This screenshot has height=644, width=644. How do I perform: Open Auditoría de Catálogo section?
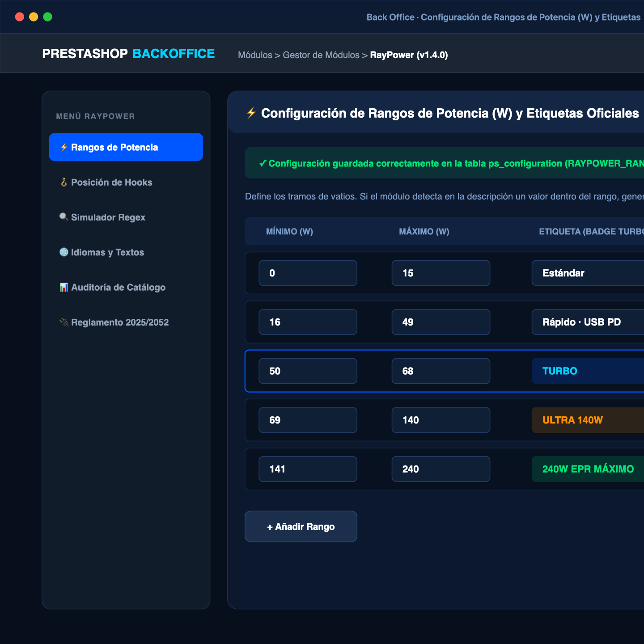pos(126,287)
